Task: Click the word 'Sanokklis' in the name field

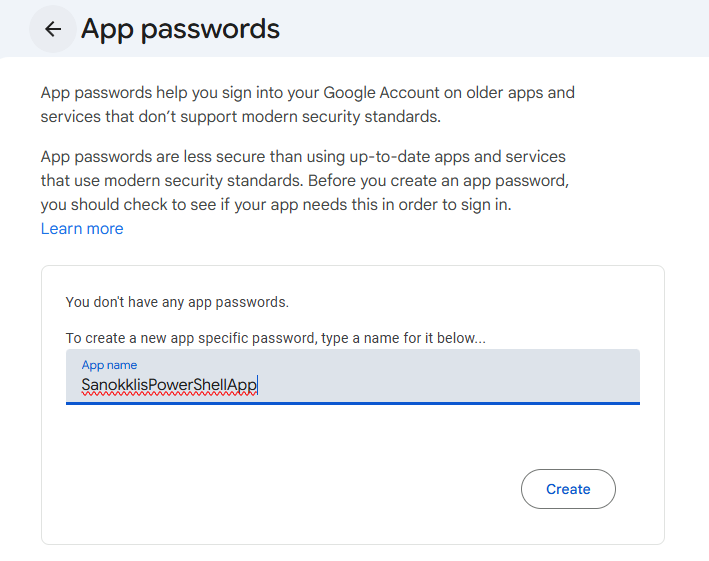Action: point(112,385)
